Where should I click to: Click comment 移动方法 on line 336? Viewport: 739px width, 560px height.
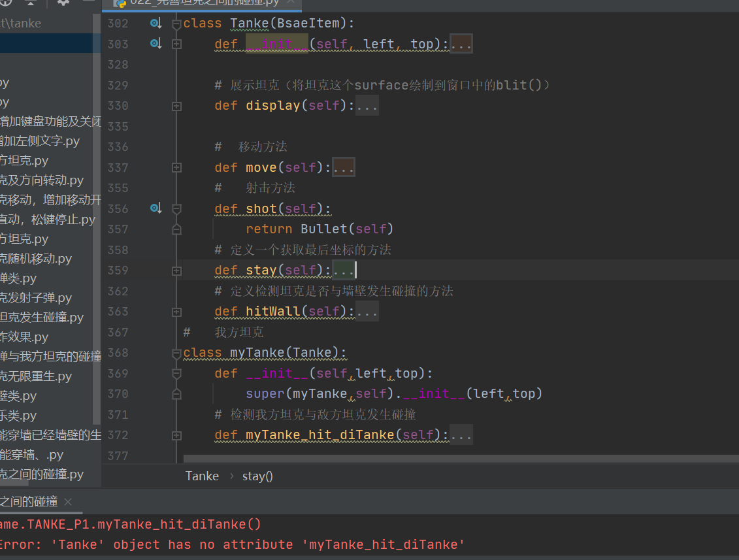(x=263, y=147)
